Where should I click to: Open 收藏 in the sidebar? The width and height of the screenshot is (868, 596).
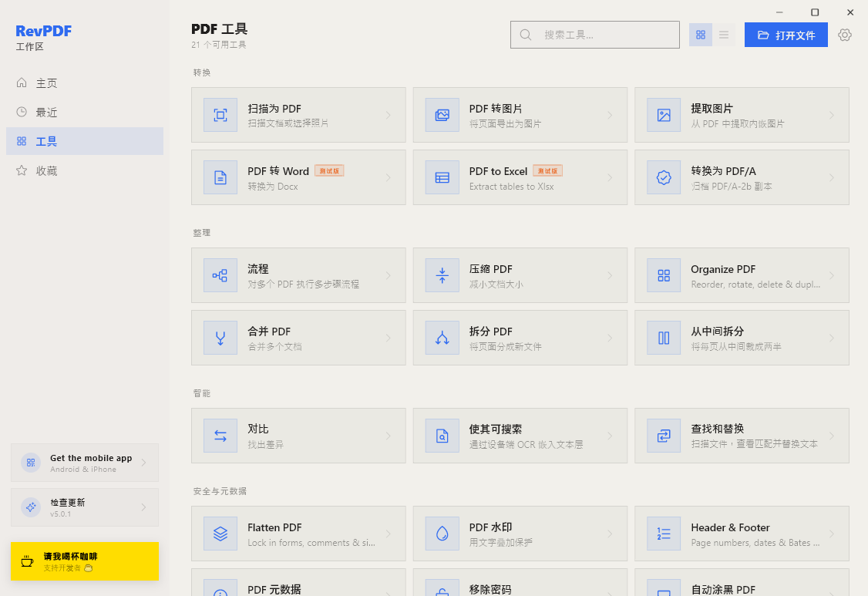click(85, 170)
